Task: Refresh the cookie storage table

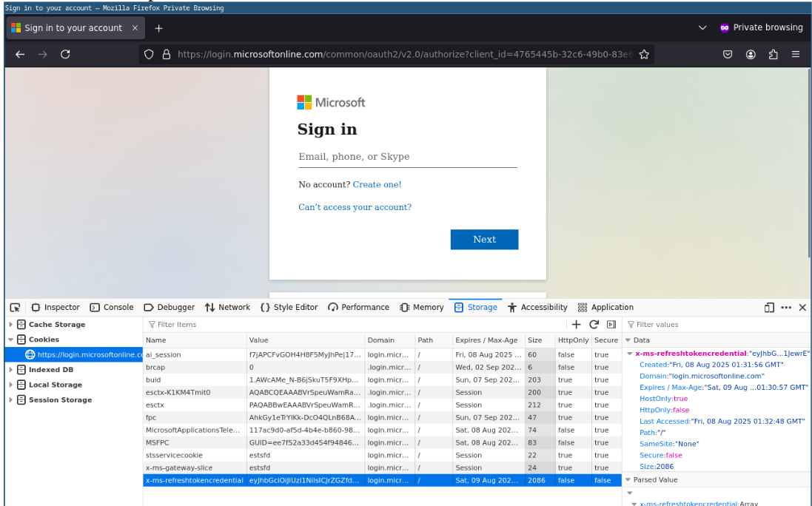Action: coord(594,324)
